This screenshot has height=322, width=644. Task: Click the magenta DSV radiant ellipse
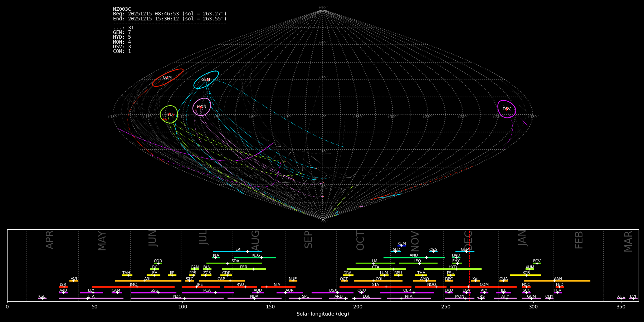(x=506, y=109)
